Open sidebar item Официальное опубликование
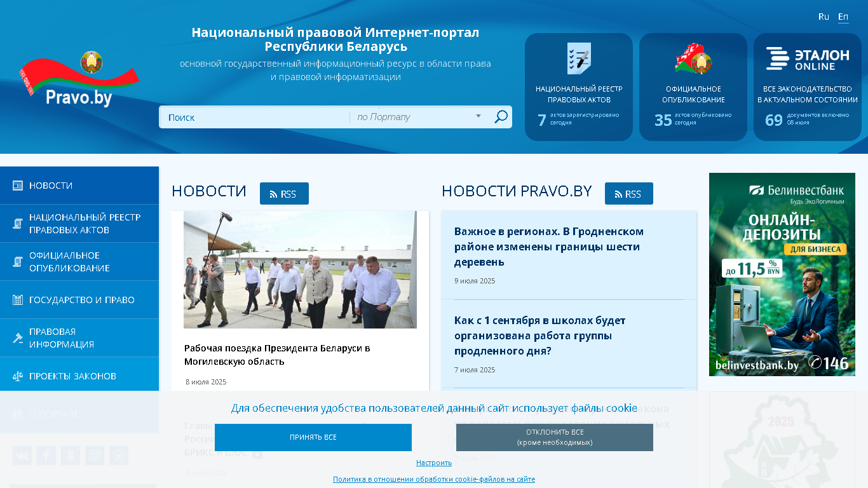 [79, 262]
